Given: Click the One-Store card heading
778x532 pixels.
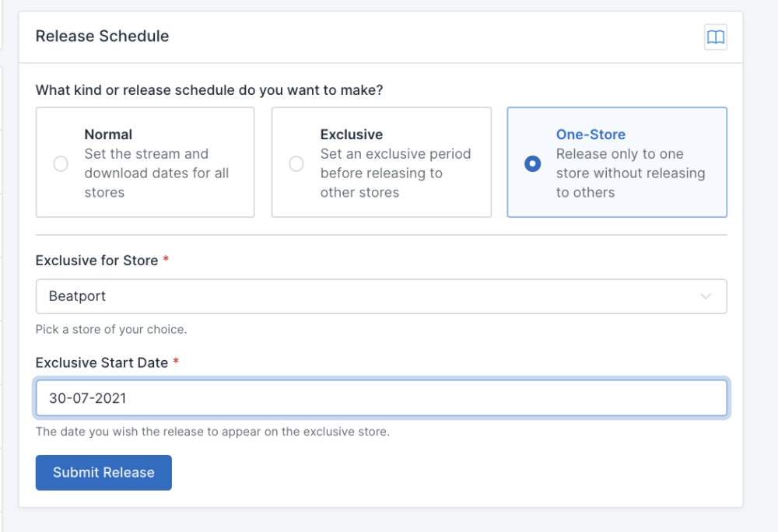Looking at the screenshot, I should click(591, 135).
